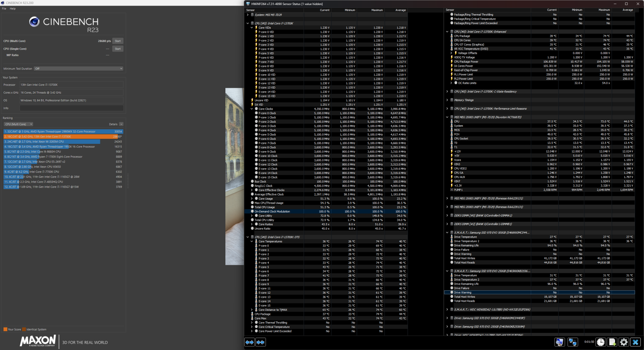Select the i7-13700K ranking entry

tap(63, 136)
